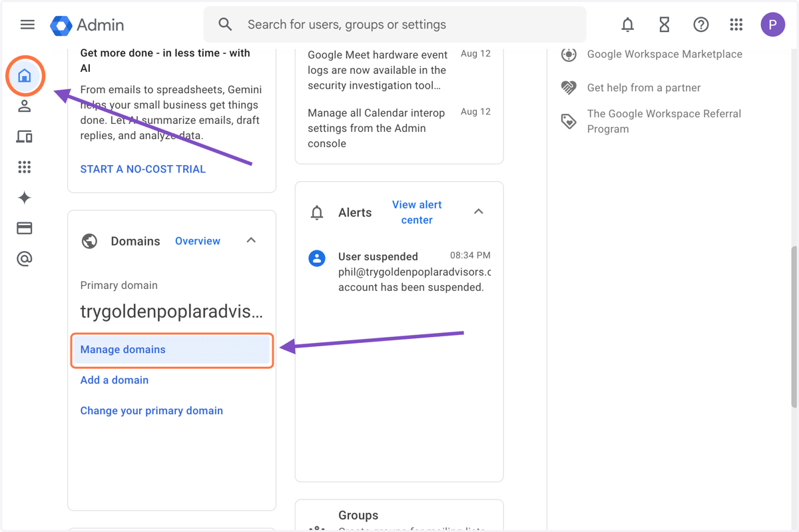Open Google Workspace Marketplace link
Image resolution: width=799 pixels, height=532 pixels.
pos(665,55)
